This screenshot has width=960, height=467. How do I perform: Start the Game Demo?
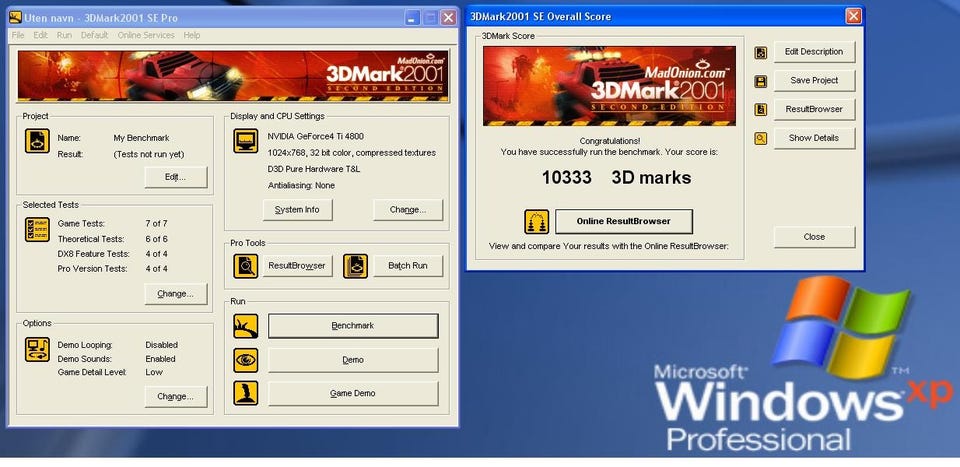(353, 394)
